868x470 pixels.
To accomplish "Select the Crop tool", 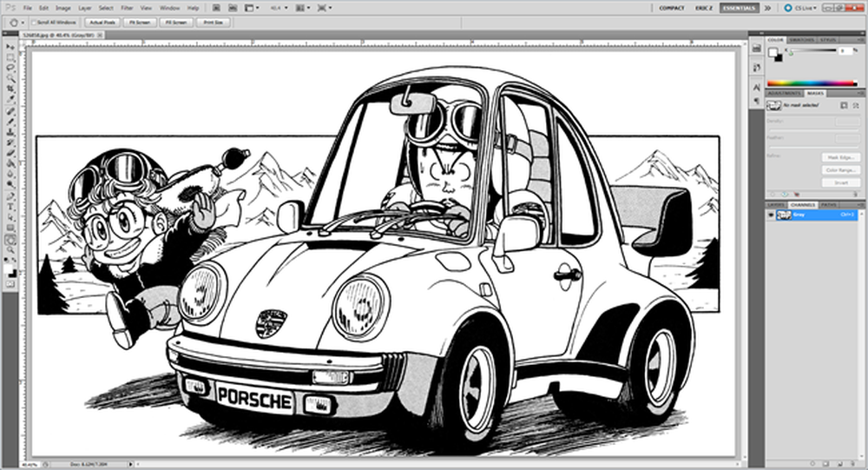I will [x=10, y=89].
